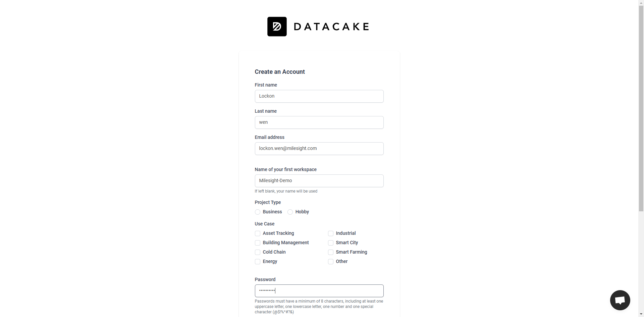The height and width of the screenshot is (317, 644).
Task: Click the Datacake logo icon
Action: (x=277, y=27)
